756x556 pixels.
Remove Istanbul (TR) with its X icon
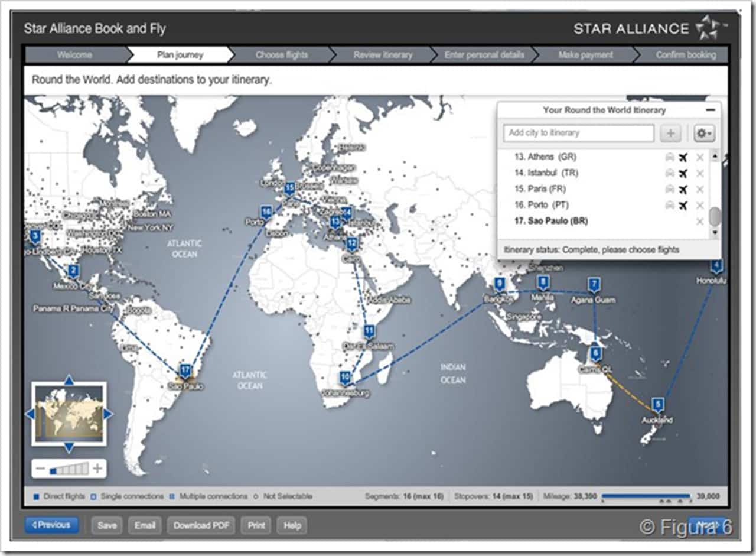point(700,173)
